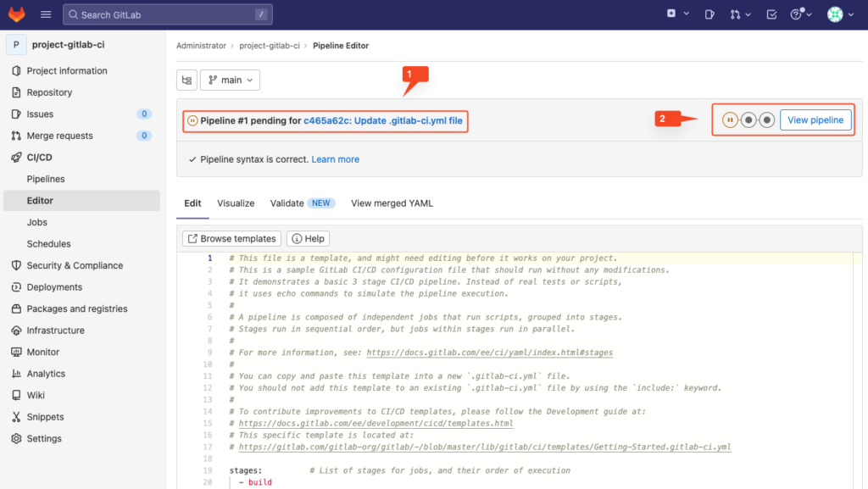Click the pending pipeline status icon

coord(192,120)
